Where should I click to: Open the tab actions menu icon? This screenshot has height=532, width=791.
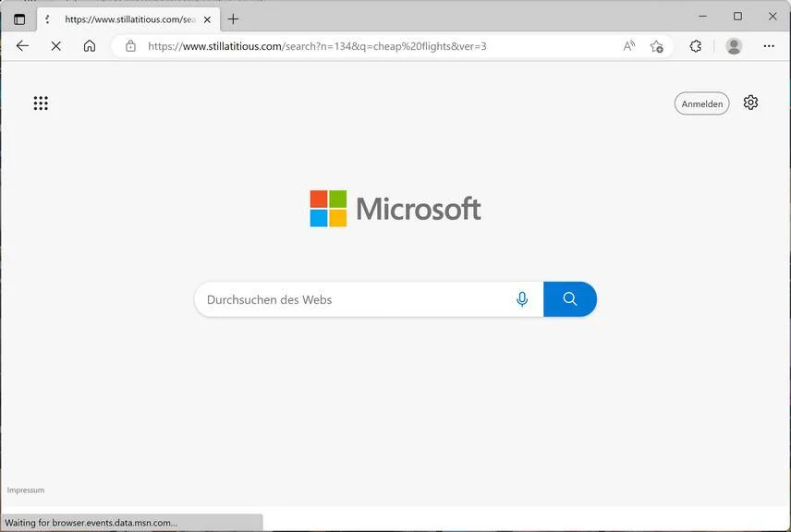(x=19, y=19)
